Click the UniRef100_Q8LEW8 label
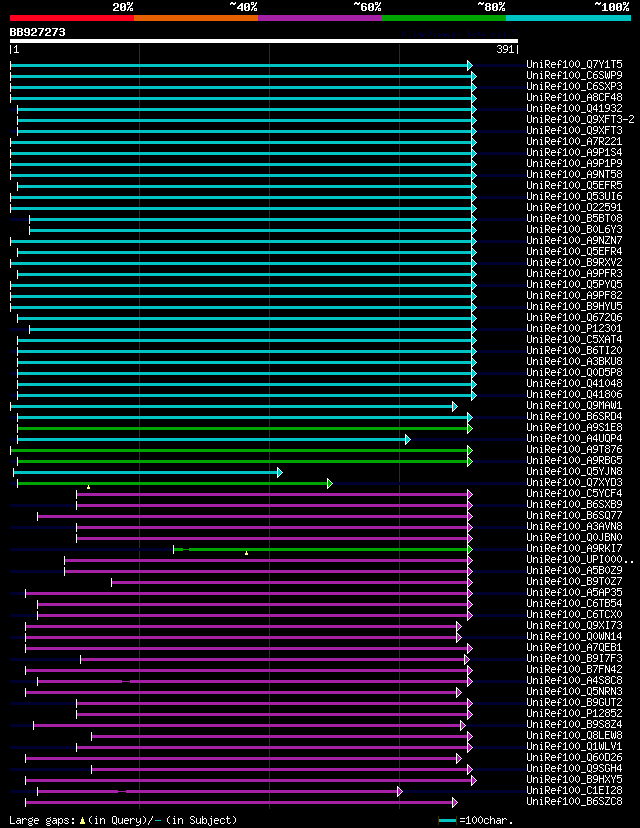The width and height of the screenshot is (640, 828). (574, 735)
